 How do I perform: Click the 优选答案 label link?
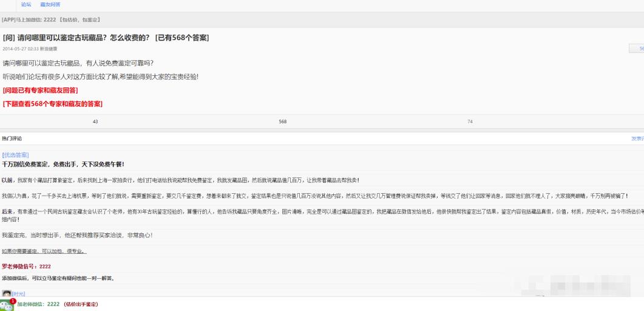pos(15,155)
